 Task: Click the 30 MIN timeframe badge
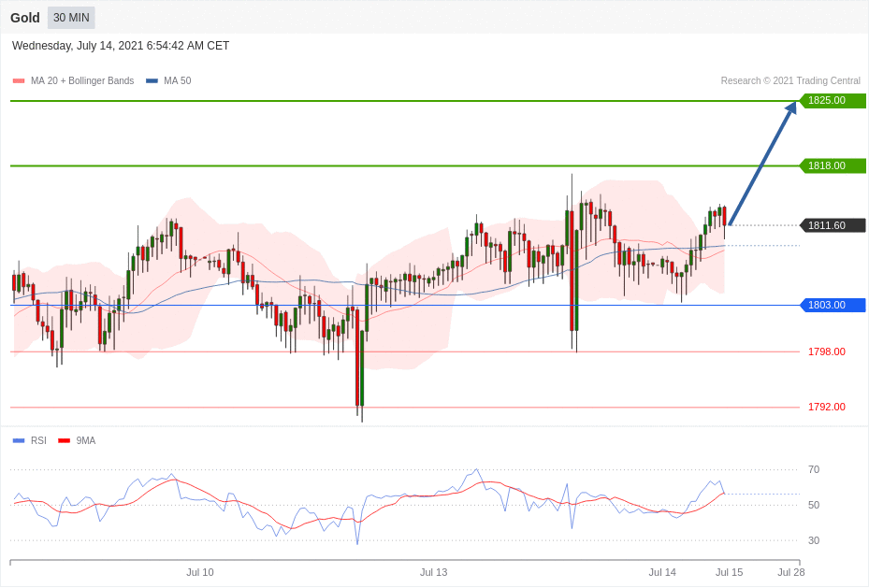[71, 18]
